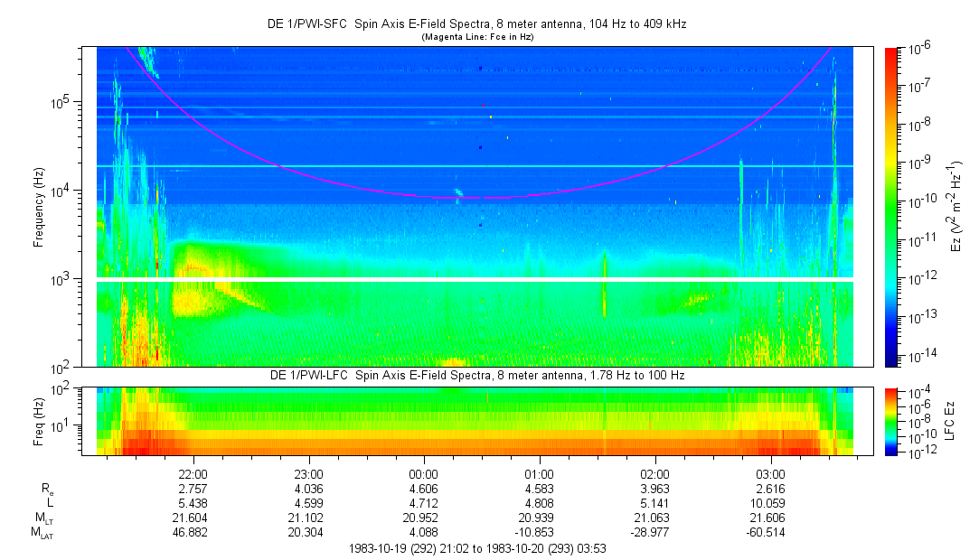
Task: Click the MLAT row label
Action: point(42,534)
